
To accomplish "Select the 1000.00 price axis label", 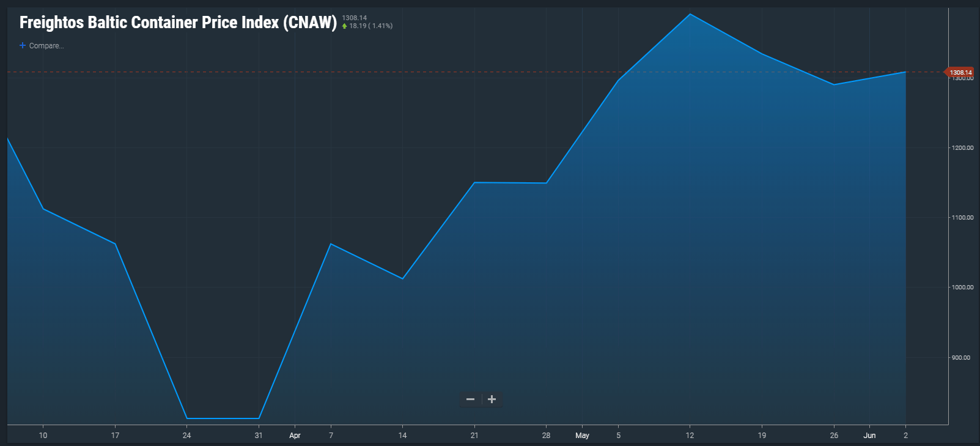I will tap(962, 288).
